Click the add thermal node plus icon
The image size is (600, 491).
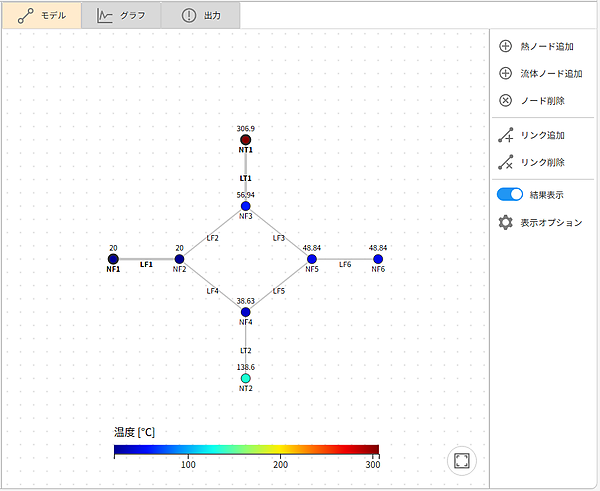tap(505, 46)
